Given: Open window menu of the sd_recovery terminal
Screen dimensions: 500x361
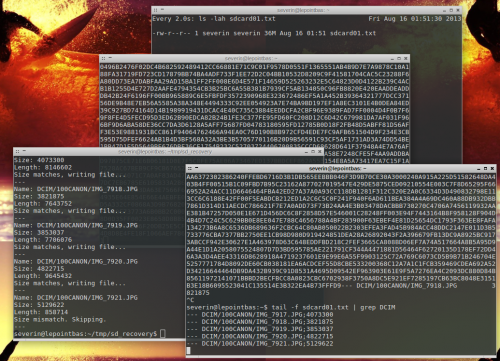Looking at the screenshot, I should click(x=17, y=152).
